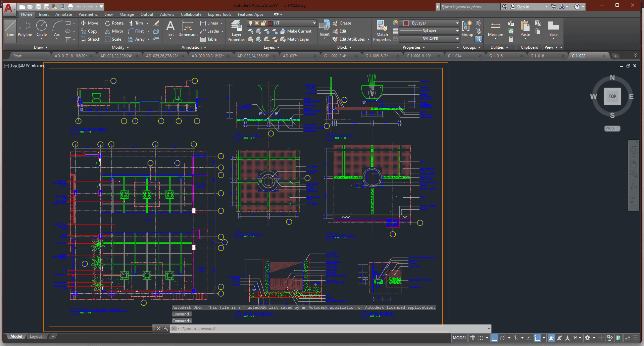Switch to the G 1-015 drawing tab
644x346 pixels.
tap(496, 56)
